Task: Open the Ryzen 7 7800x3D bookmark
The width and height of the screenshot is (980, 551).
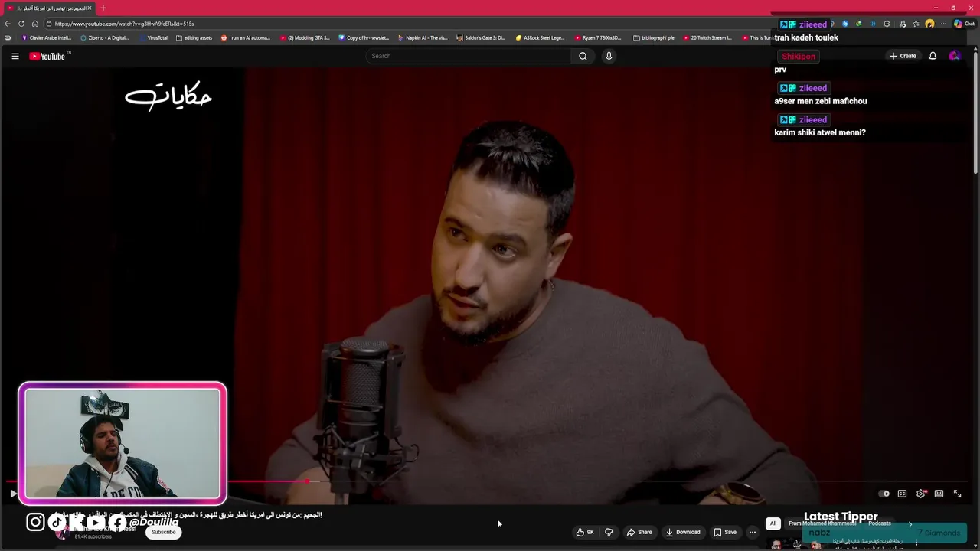Action: pos(598,37)
